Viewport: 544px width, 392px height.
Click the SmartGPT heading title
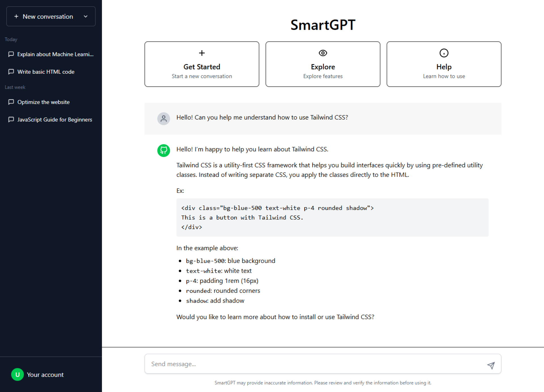[323, 25]
